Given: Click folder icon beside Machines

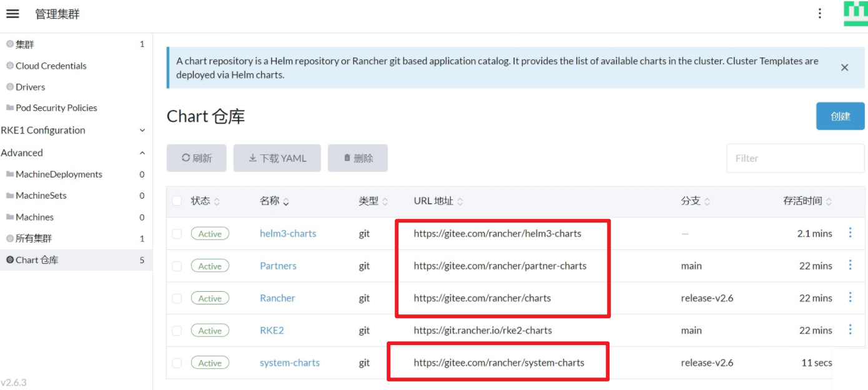Looking at the screenshot, I should 10,217.
